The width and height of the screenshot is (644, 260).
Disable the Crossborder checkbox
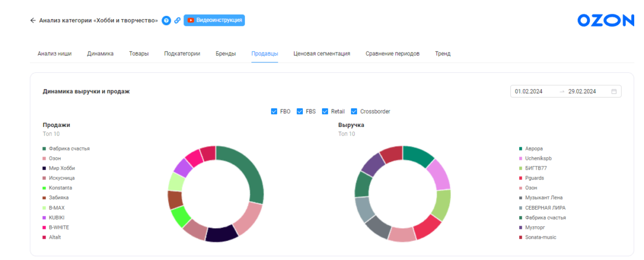(x=354, y=111)
